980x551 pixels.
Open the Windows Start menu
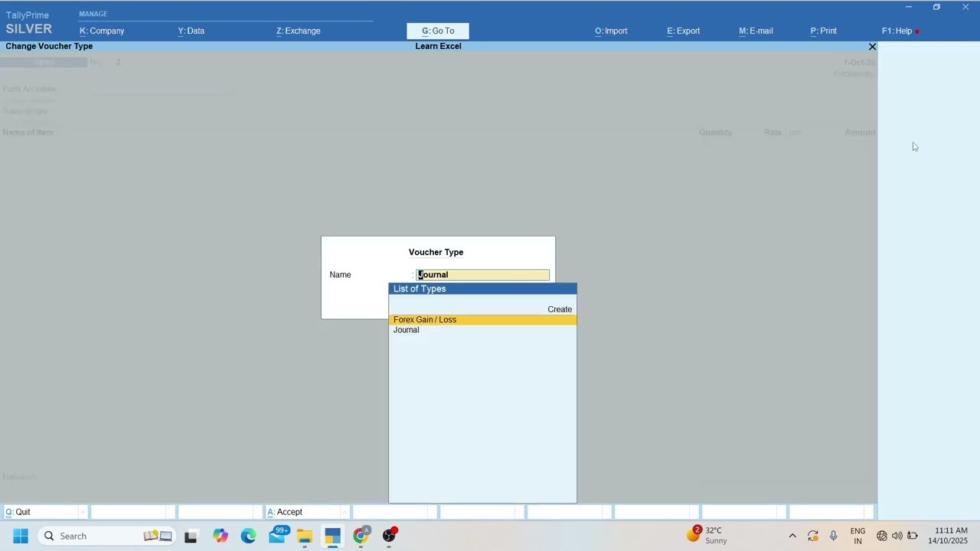pyautogui.click(x=21, y=536)
